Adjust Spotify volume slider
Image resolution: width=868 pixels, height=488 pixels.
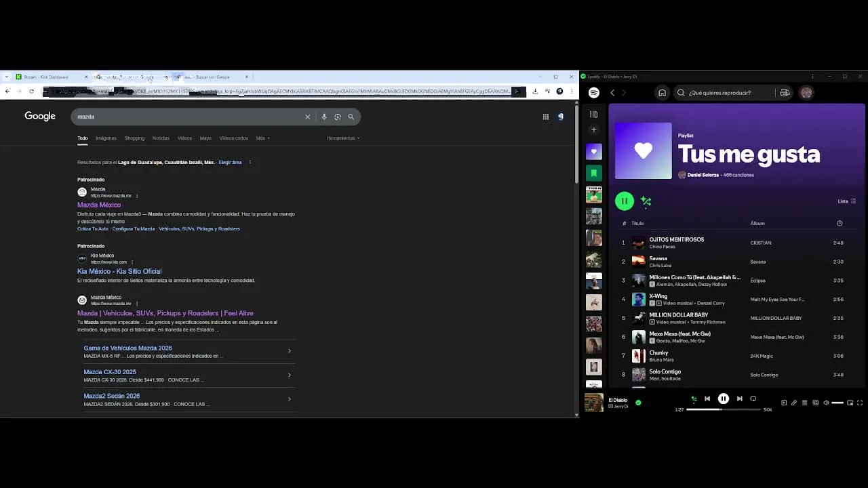pyautogui.click(x=837, y=403)
